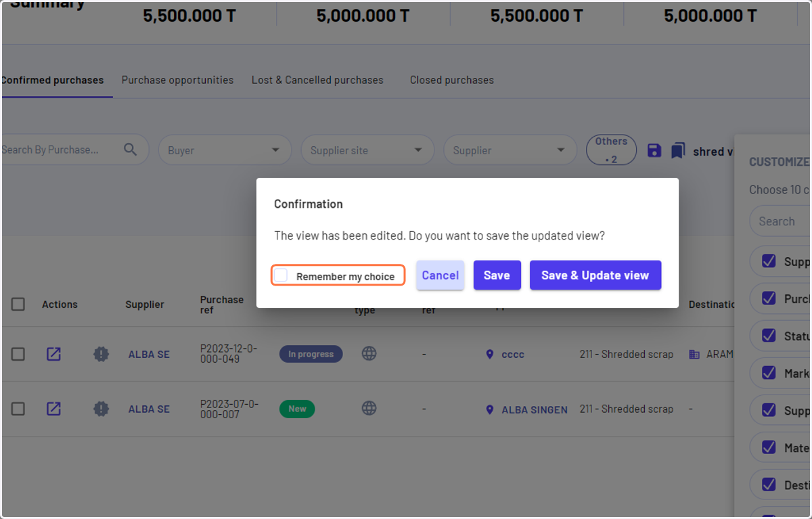
Task: Cancel the confirmation dialog
Action: (441, 275)
